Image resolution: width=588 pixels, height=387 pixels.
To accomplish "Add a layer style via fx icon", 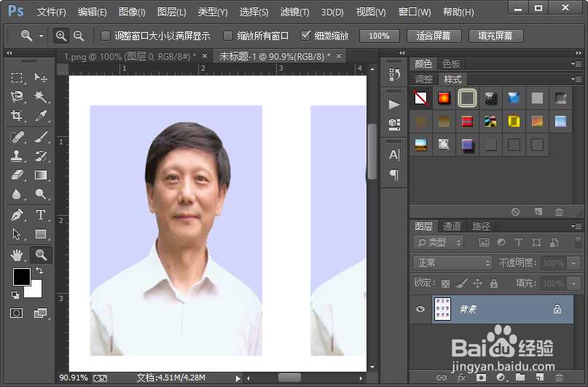I will (461, 378).
